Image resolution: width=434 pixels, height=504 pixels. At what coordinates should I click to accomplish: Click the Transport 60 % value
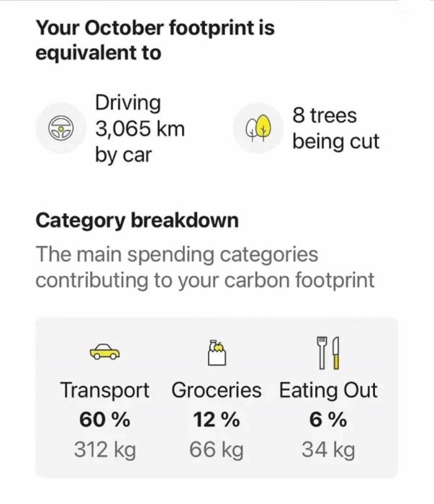pyautogui.click(x=104, y=419)
